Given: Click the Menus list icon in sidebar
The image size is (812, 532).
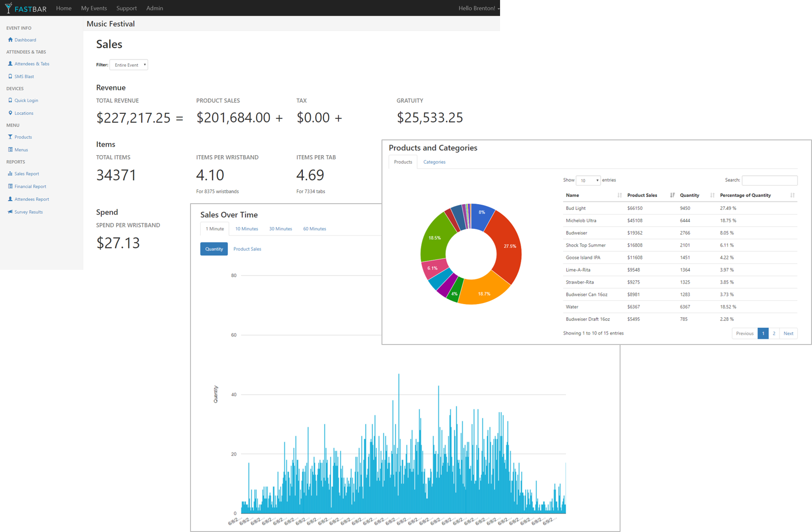Looking at the screenshot, I should click(x=10, y=149).
